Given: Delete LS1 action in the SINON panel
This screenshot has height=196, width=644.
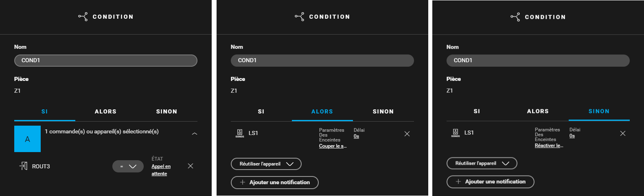Looking at the screenshot, I should click(623, 133).
